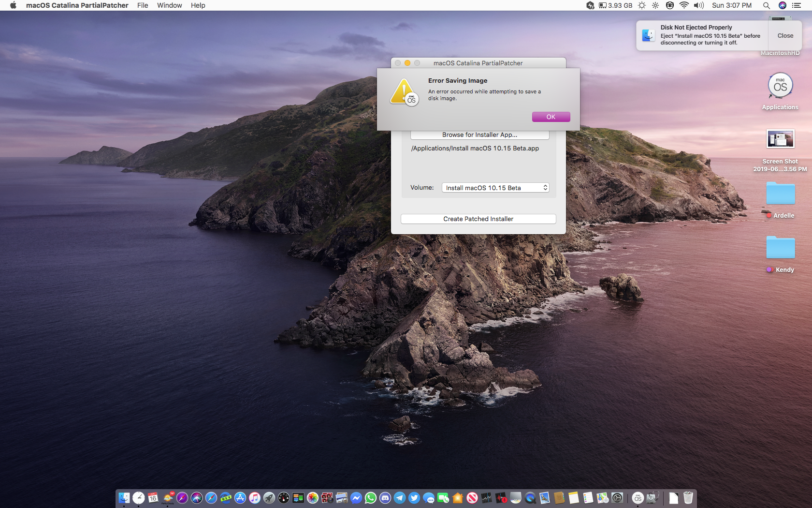Open Messenger from the Dock
This screenshot has height=508, width=812.
pos(356,498)
